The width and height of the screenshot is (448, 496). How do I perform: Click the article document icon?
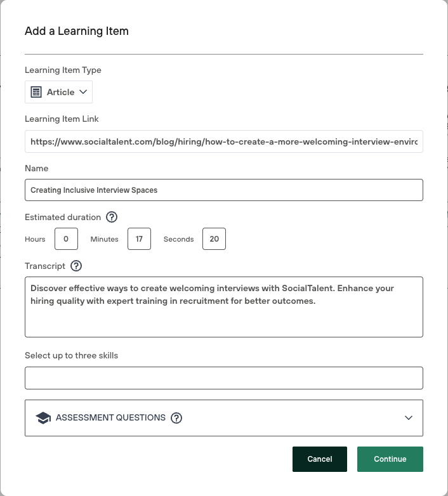tap(36, 92)
